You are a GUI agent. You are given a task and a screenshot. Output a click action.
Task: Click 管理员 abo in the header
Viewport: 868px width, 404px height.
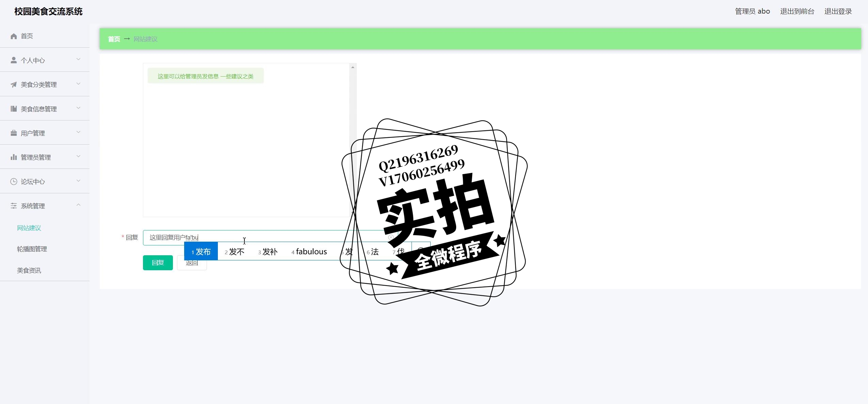[752, 11]
